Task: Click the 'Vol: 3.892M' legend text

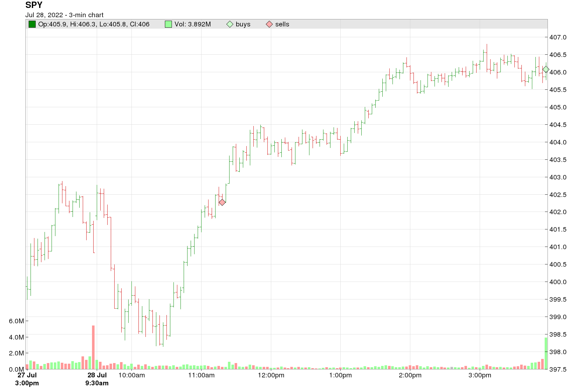Action: (193, 24)
